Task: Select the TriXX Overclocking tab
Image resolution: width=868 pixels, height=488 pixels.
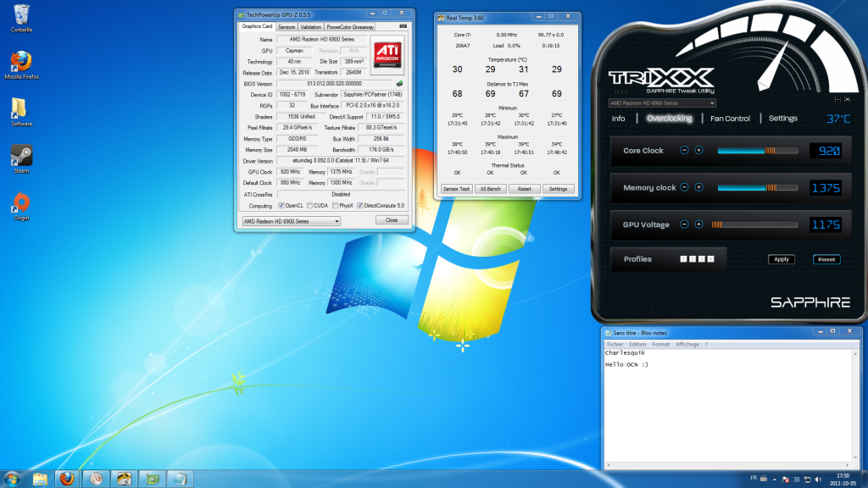Action: [670, 119]
